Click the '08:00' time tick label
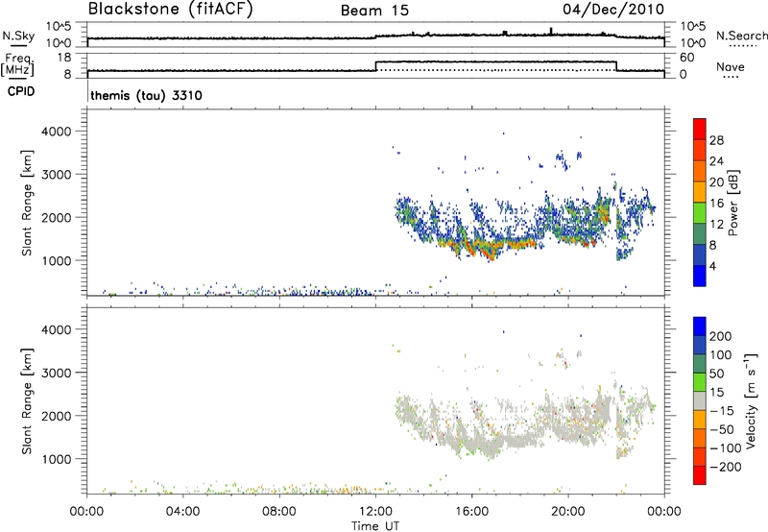Screen dimensions: 768x532 coord(279,512)
